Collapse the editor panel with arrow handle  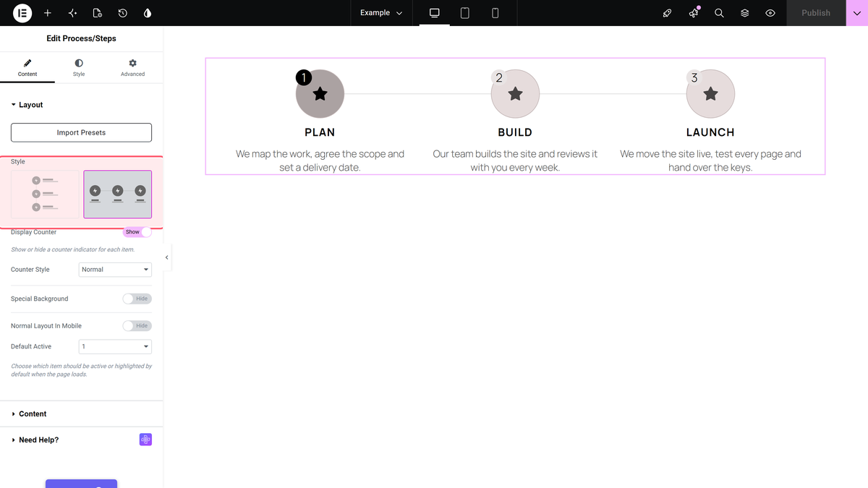[x=167, y=257]
